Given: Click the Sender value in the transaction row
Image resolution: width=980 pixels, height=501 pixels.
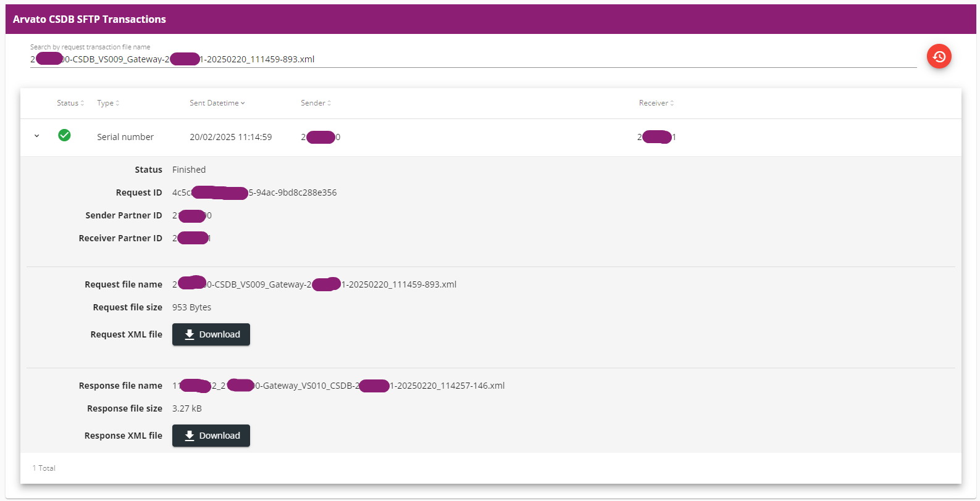Looking at the screenshot, I should [x=320, y=137].
